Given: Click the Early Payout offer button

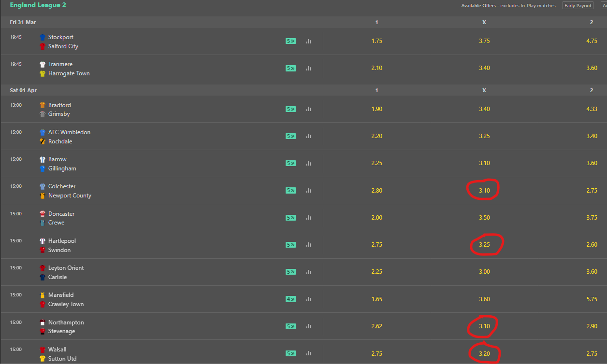Looking at the screenshot, I should (578, 6).
